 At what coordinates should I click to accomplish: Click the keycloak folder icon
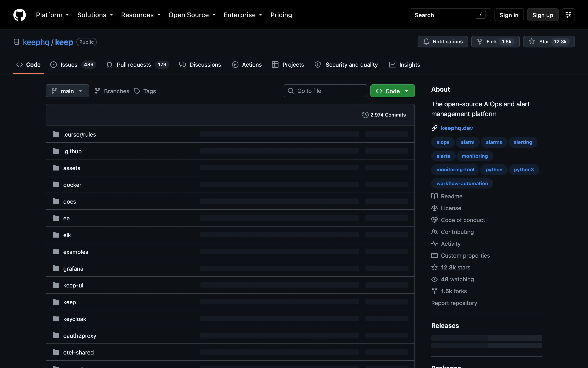(56, 319)
